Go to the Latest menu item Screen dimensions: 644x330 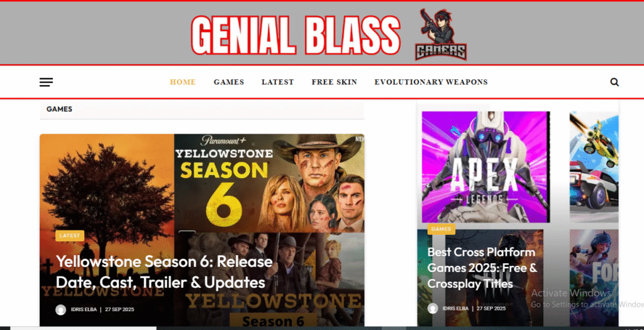coord(277,82)
